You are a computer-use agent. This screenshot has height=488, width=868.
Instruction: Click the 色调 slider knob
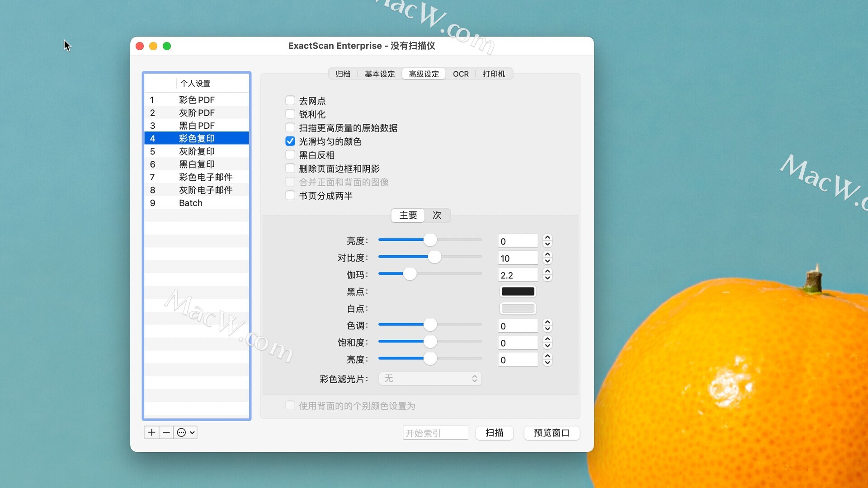(x=430, y=324)
